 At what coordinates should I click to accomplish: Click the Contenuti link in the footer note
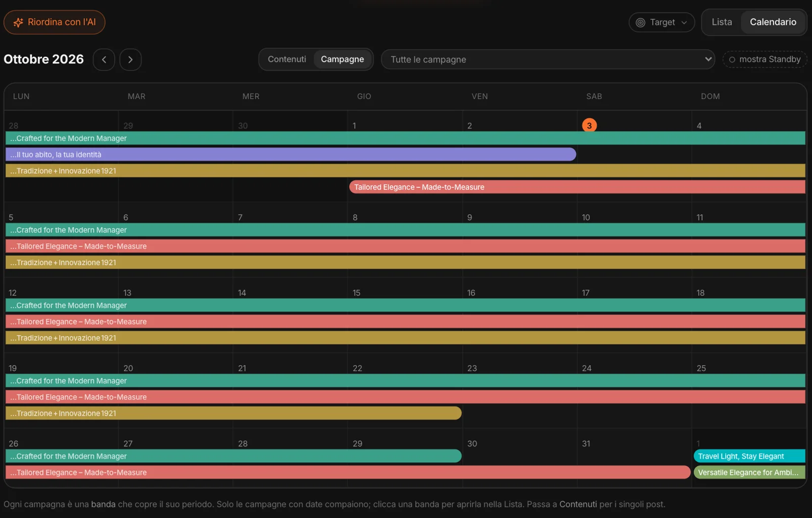tap(578, 504)
